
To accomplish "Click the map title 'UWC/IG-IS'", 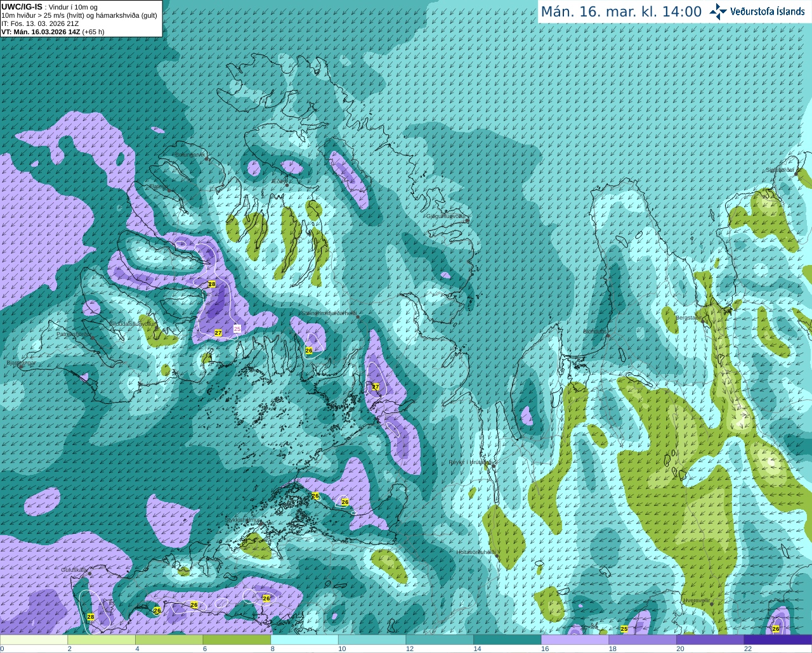I will point(22,7).
